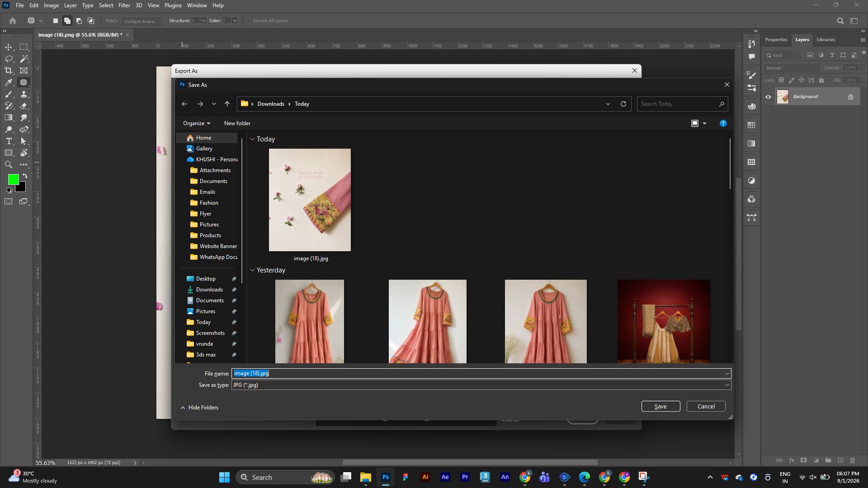
Task: Collapse the Today group
Action: pyautogui.click(x=253, y=139)
